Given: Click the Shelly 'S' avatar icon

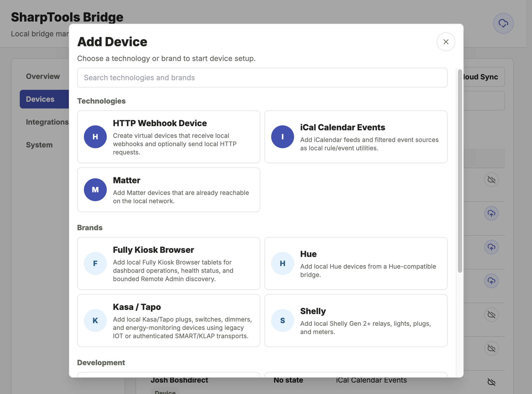Looking at the screenshot, I should (x=283, y=321).
